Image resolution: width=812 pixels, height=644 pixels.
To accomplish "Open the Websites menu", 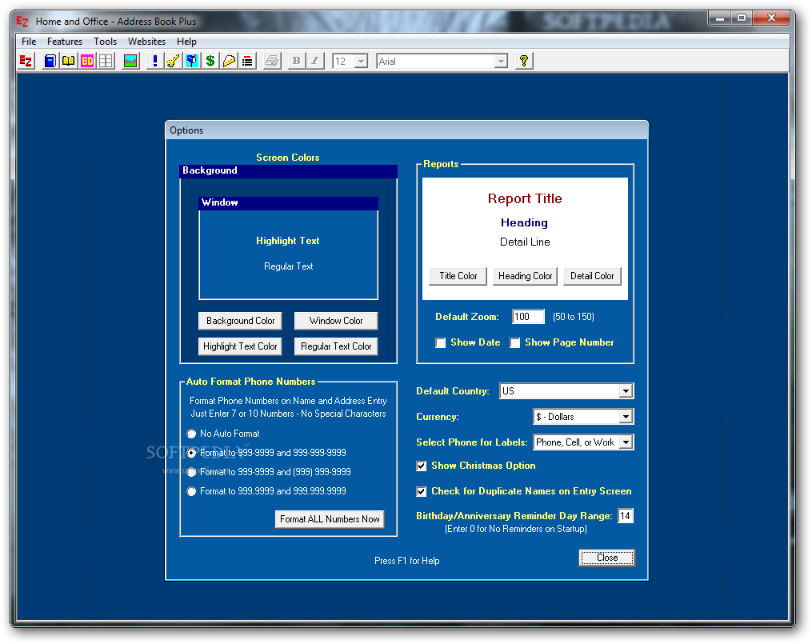I will (146, 42).
